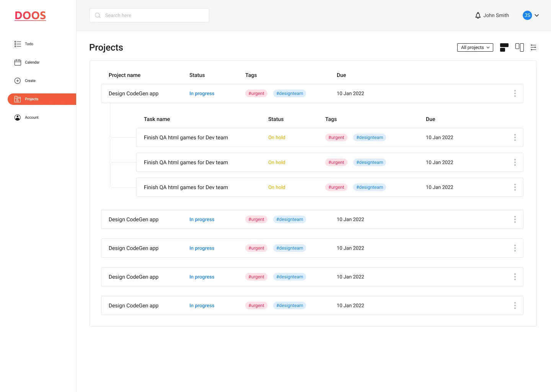This screenshot has width=551, height=392.
Task: Click #designteam tag on last project row
Action: 290,305
